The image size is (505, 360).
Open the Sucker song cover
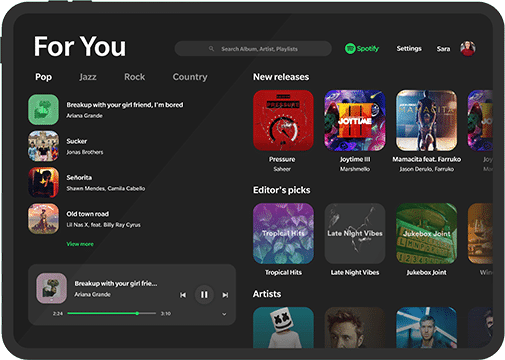tap(43, 146)
